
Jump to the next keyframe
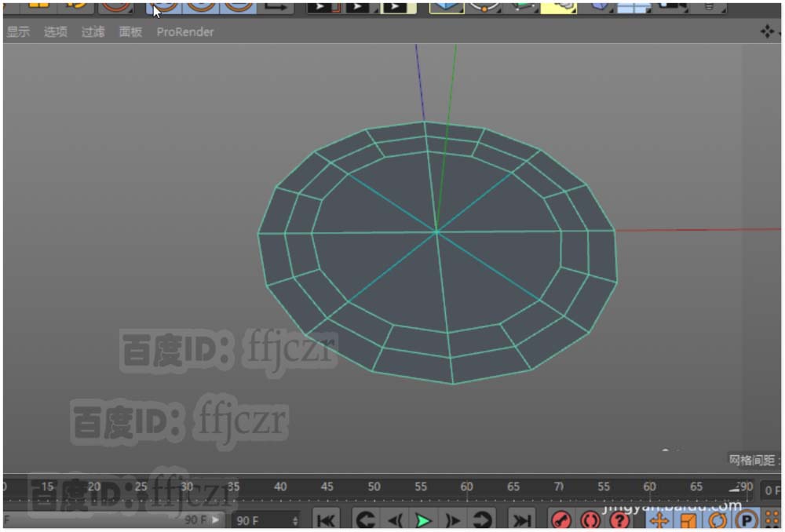tap(481, 520)
